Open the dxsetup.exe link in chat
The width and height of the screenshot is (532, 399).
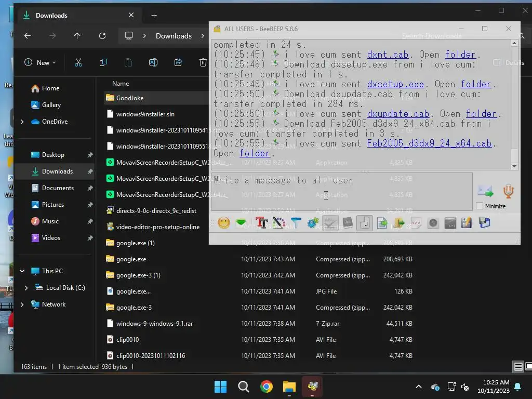click(x=395, y=84)
